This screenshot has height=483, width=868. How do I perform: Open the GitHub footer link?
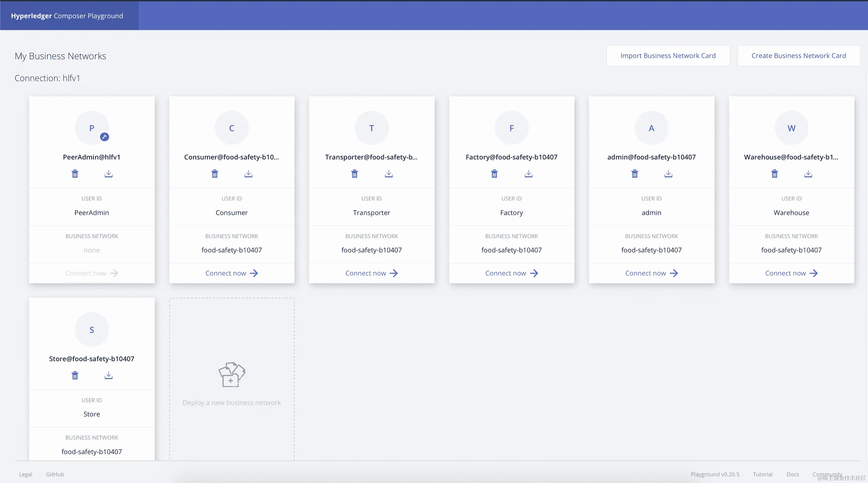point(55,474)
